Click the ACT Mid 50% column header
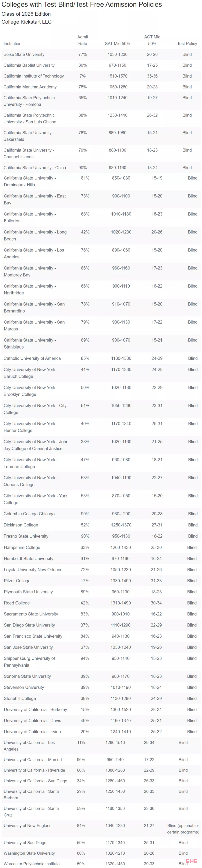The image size is (202, 868). tap(152, 40)
